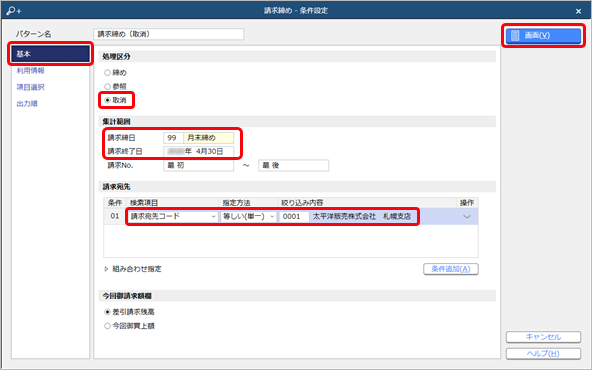The image size is (592, 370).
Task: Click the screen icon on 画面(V) button
Action: (x=515, y=35)
